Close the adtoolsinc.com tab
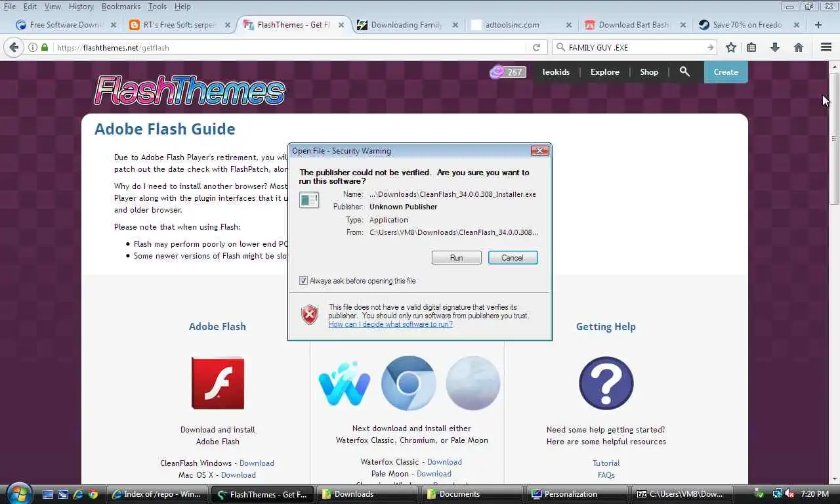This screenshot has width=840, height=504. tap(570, 25)
